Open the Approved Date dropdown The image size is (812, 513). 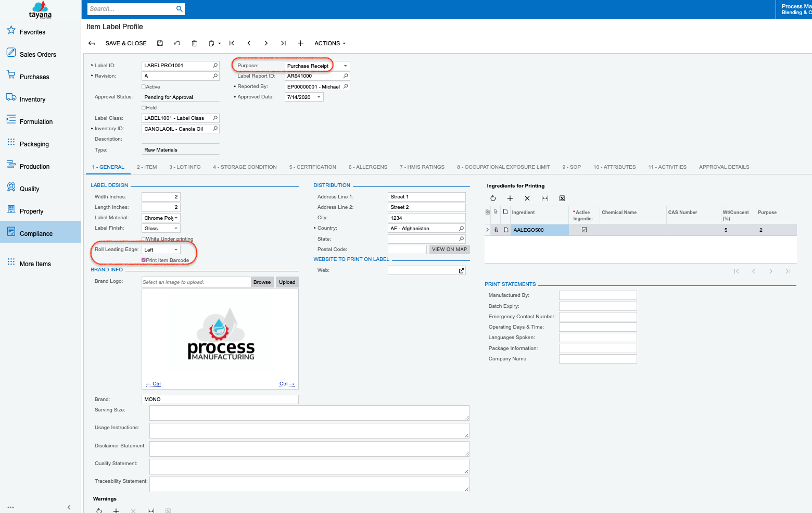point(319,97)
